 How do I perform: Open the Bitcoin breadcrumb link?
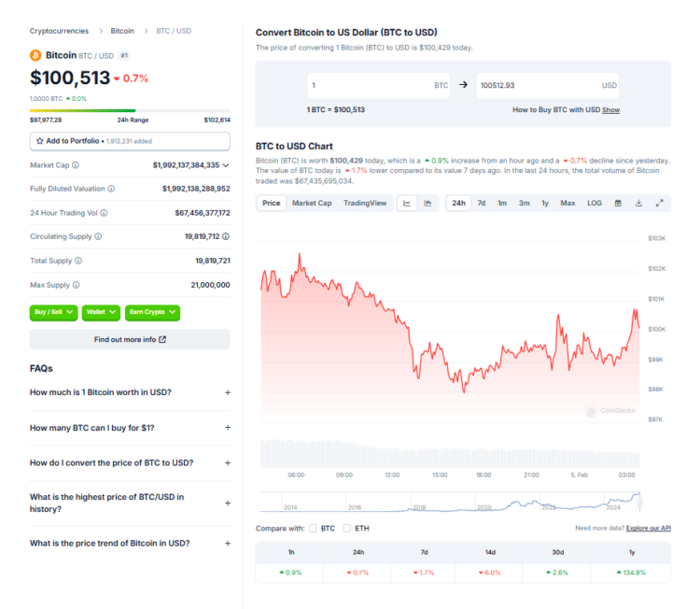[122, 31]
